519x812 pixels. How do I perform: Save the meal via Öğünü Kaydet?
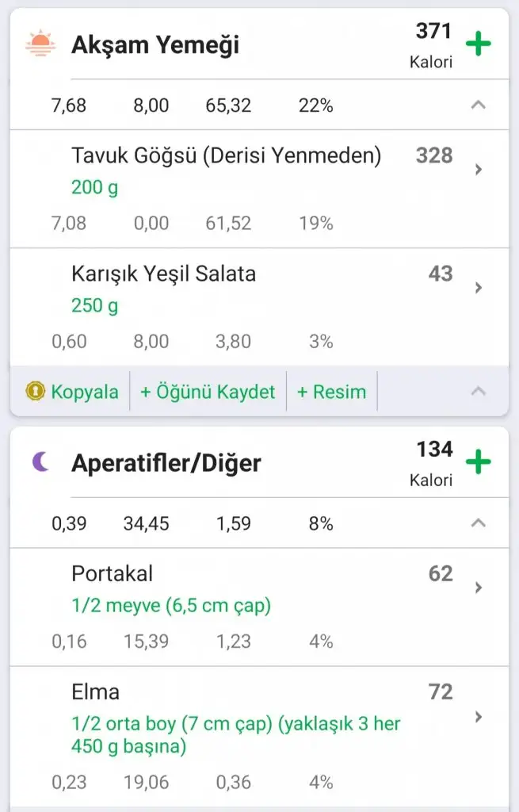point(208,392)
